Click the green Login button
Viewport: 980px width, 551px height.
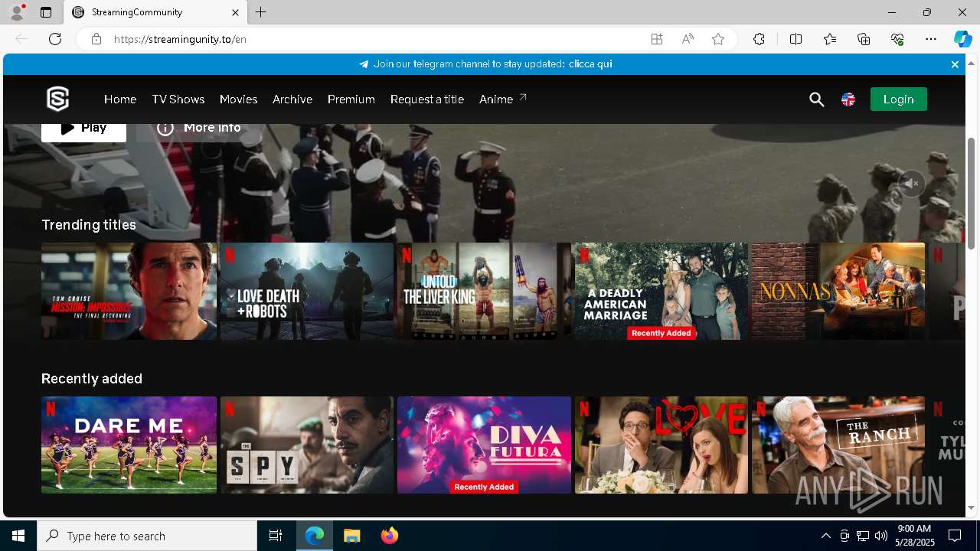pyautogui.click(x=898, y=99)
